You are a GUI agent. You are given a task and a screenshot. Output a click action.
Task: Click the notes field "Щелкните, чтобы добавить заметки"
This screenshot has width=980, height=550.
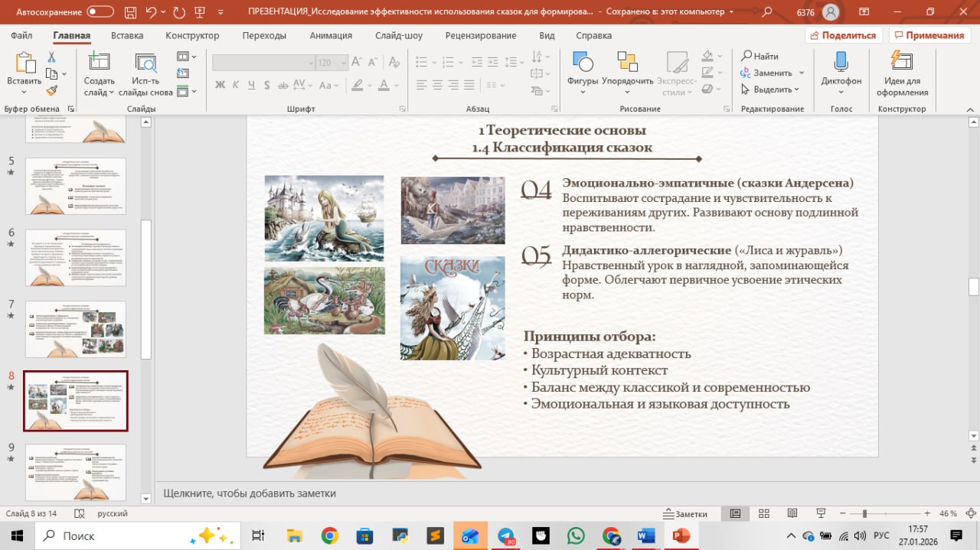coord(250,493)
